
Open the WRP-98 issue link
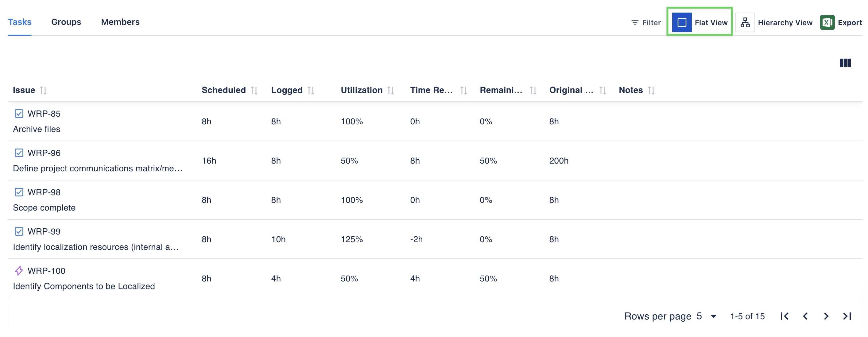[44, 192]
